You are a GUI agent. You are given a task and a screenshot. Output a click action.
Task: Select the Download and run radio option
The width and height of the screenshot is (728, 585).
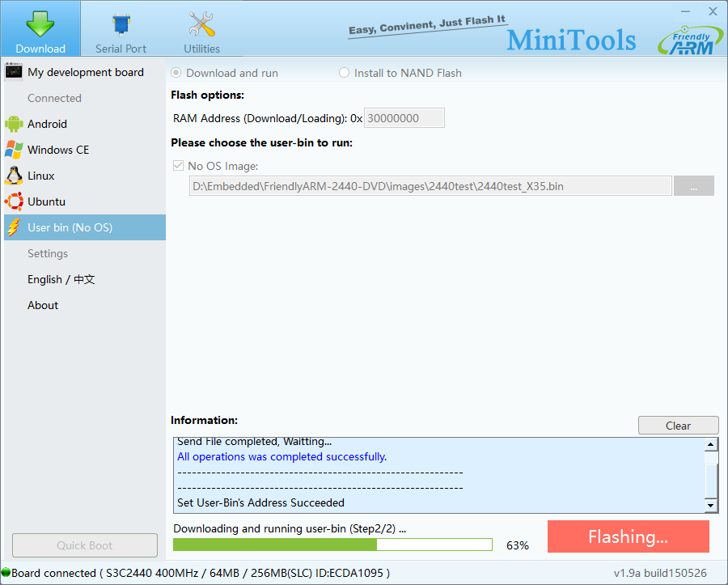coord(176,73)
